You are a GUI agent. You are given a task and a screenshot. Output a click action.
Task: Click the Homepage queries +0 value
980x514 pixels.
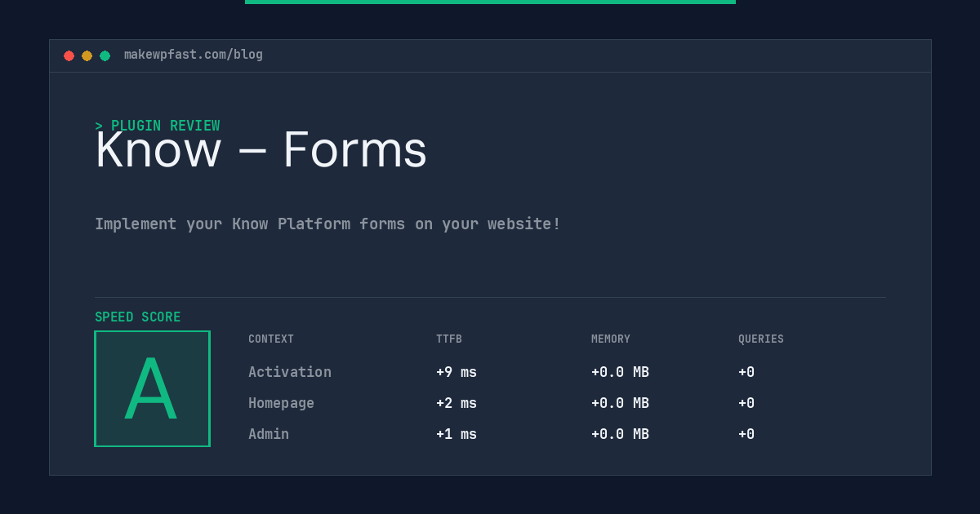(x=746, y=403)
